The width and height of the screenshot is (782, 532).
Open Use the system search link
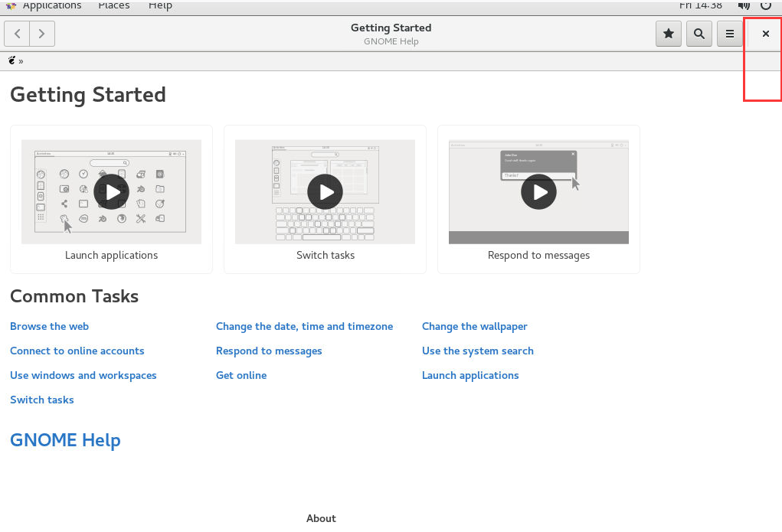(x=478, y=351)
